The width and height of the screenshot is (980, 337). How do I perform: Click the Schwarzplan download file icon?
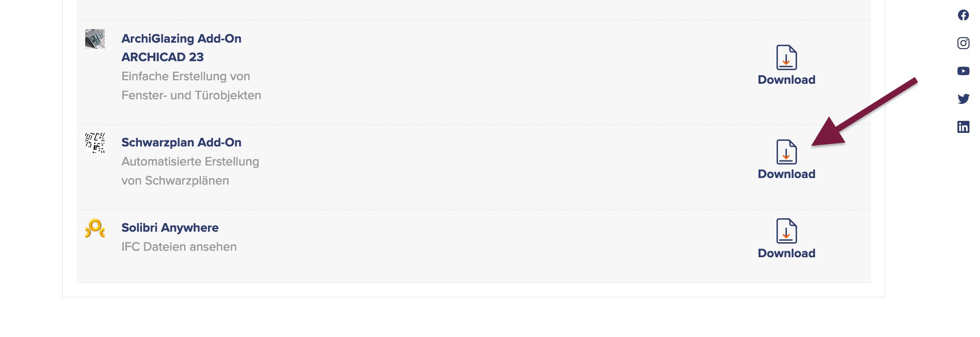click(787, 152)
